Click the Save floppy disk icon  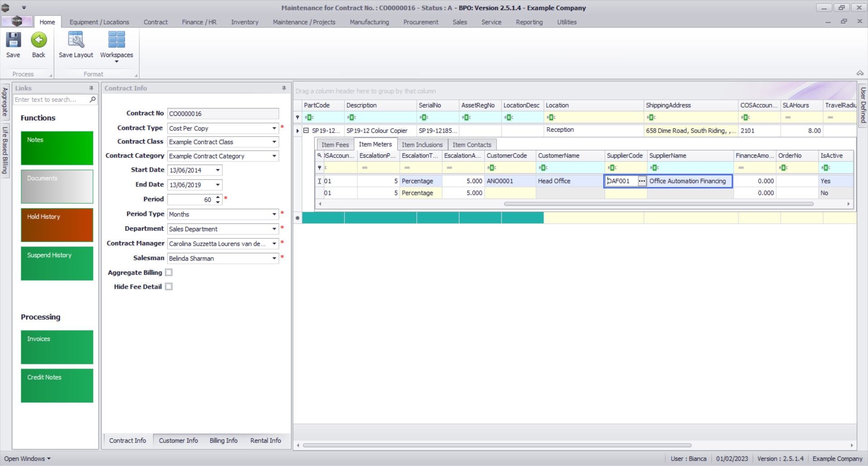tap(13, 40)
